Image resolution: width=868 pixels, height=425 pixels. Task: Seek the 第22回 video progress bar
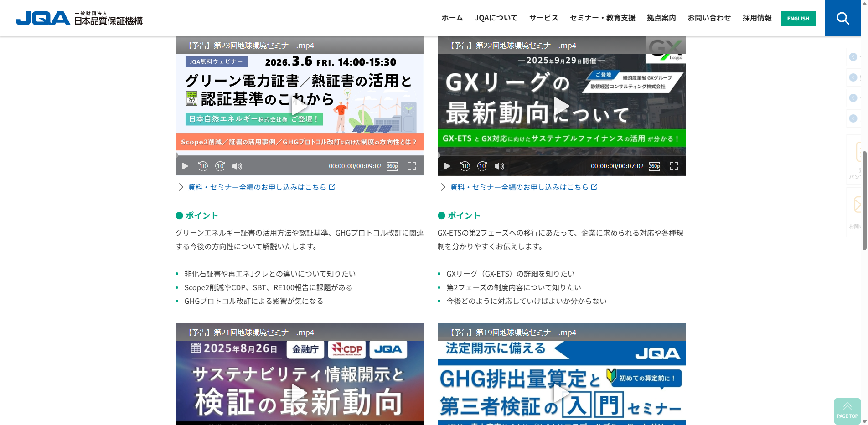point(561,156)
